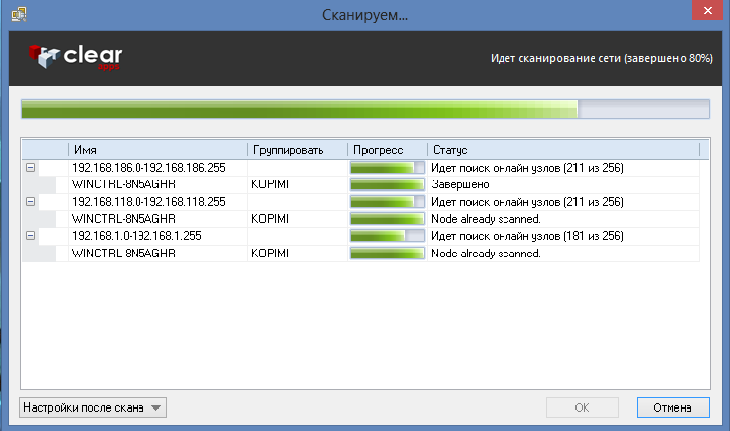Click the scanner app icon in title bar
Screen dimensions: 730x431
click(19, 14)
